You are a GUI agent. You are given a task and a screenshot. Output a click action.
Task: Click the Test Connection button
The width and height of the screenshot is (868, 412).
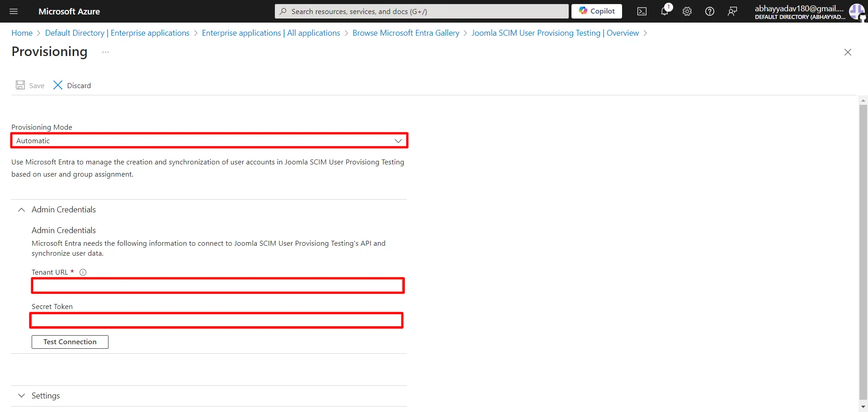pyautogui.click(x=70, y=342)
